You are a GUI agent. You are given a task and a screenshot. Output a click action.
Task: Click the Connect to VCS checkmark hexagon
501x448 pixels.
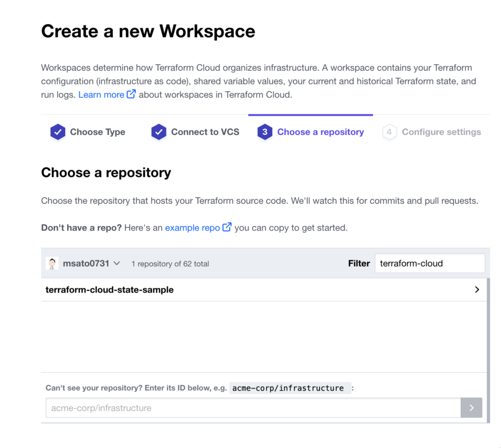tap(159, 132)
